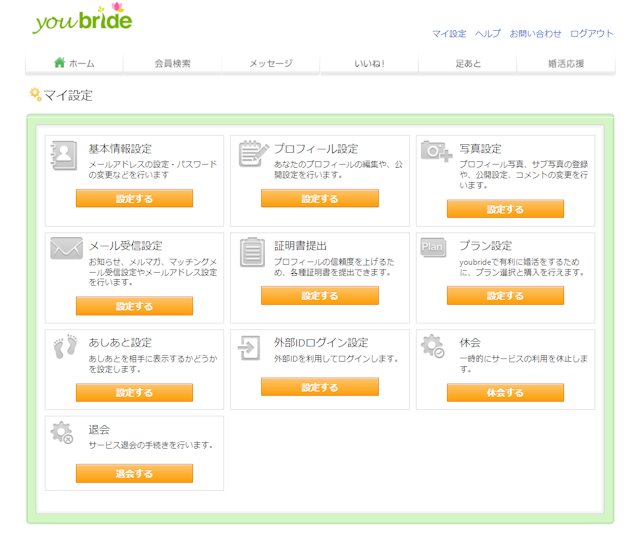Click the footprints icon beside あしあと設定
This screenshot has width=640, height=537.
(x=65, y=347)
